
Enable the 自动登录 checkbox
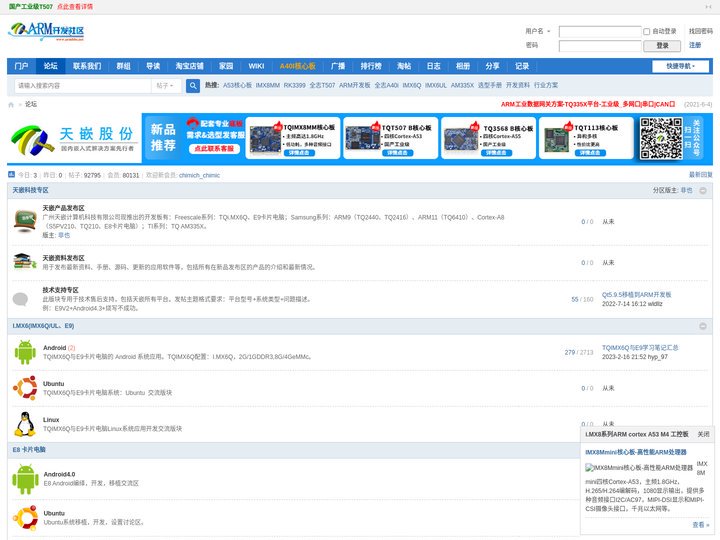pos(647,32)
